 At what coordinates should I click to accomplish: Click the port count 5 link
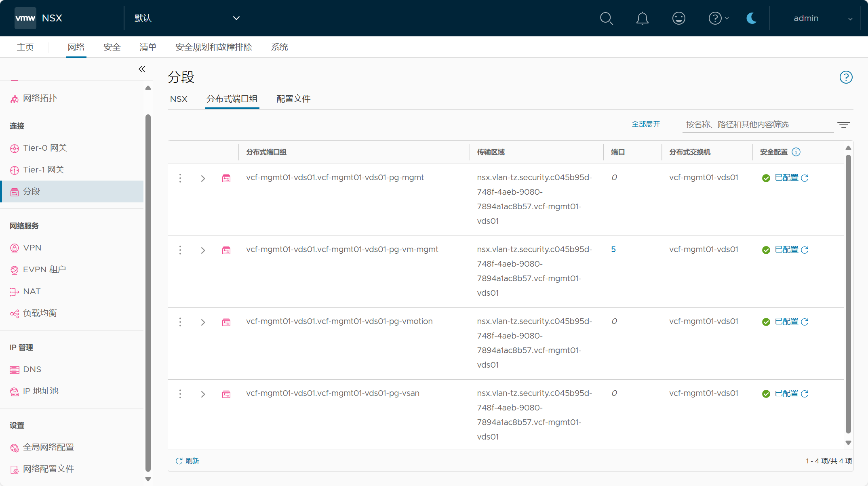pos(613,250)
